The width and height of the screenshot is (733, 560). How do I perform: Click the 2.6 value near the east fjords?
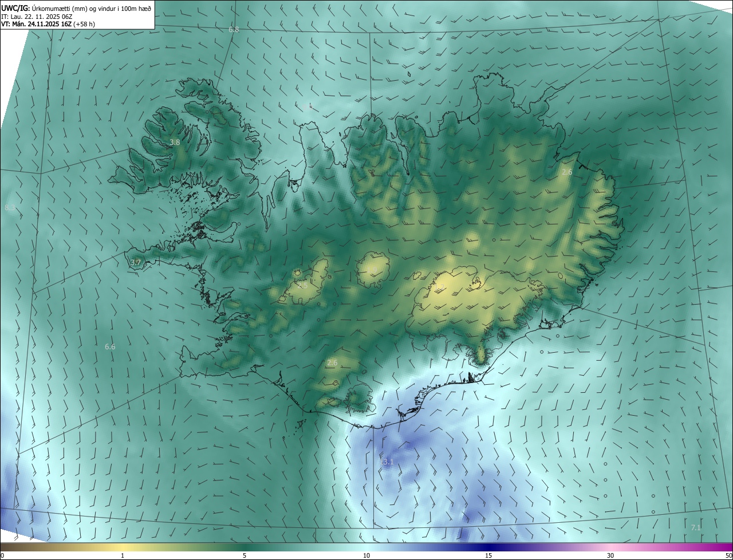567,172
